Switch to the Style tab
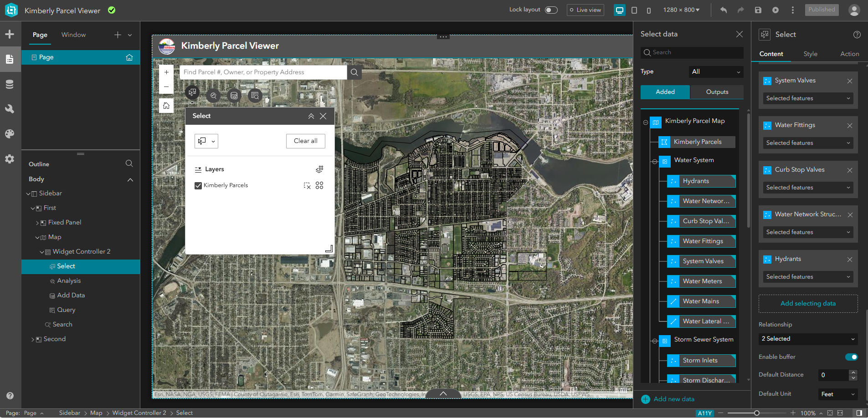 click(810, 54)
